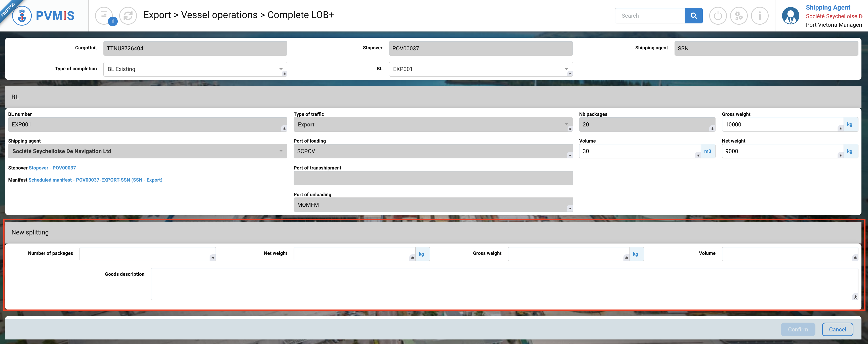The width and height of the screenshot is (868, 344).
Task: Click the breadcrumb Export > Vessel operations title
Action: coord(239,15)
